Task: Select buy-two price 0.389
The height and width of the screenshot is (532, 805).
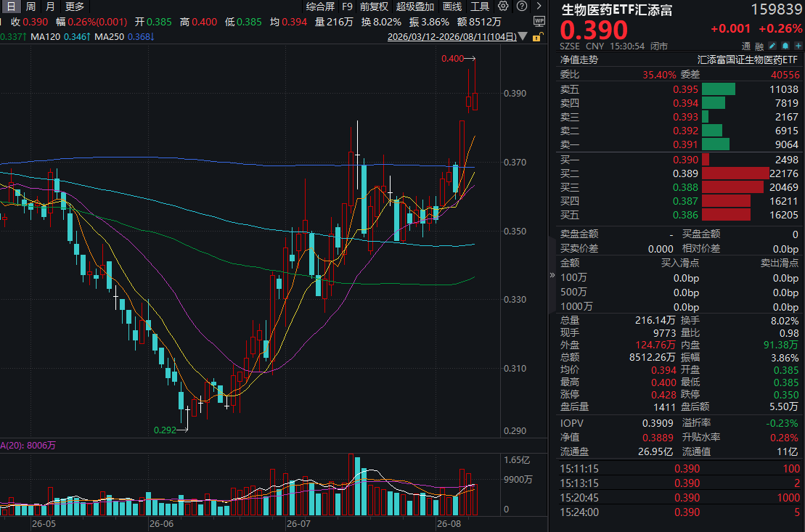Action: 685,173
